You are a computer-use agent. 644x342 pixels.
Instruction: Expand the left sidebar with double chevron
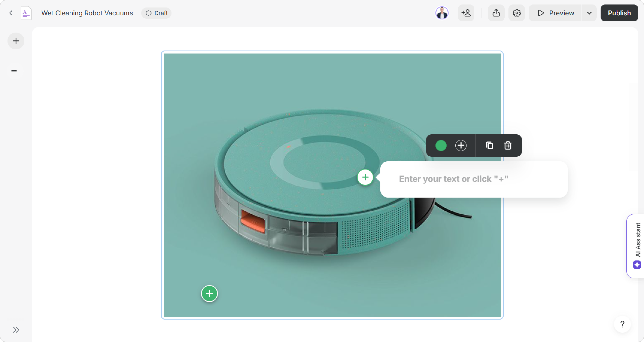click(16, 330)
